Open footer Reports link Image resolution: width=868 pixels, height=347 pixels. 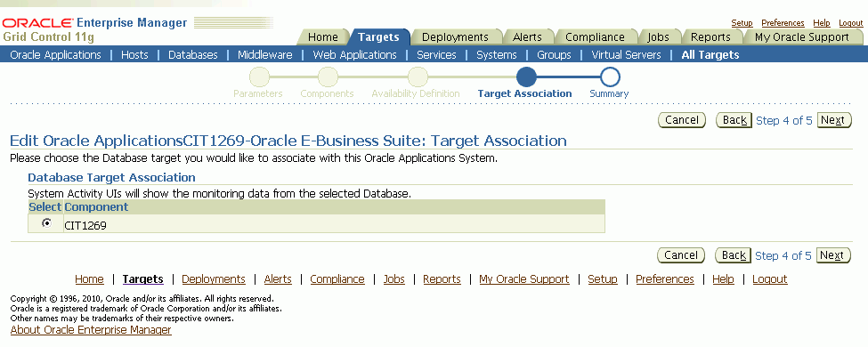click(442, 278)
